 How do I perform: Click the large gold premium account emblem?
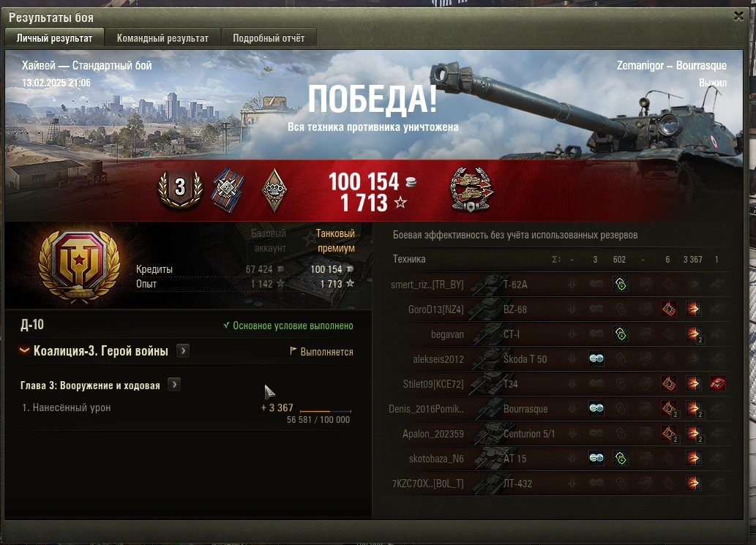pyautogui.click(x=80, y=266)
